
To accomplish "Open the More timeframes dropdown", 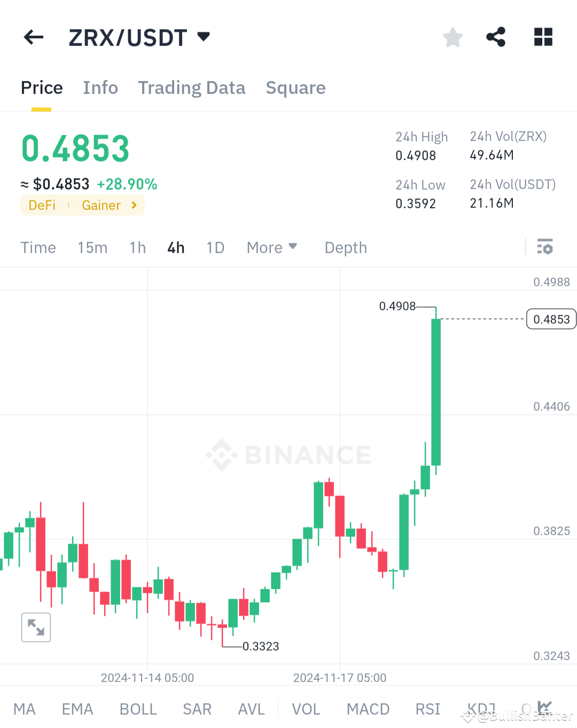I will click(271, 247).
